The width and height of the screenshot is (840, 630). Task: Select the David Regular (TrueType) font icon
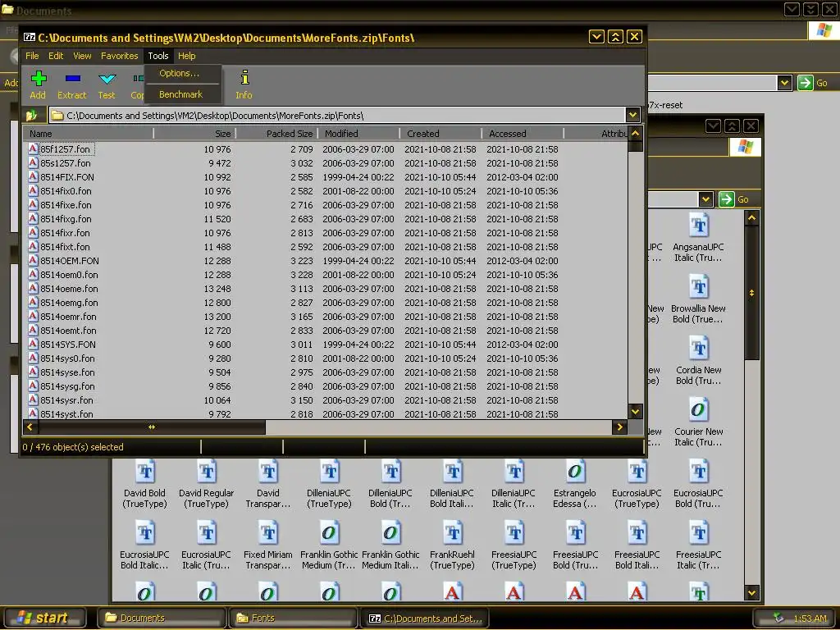tap(206, 472)
